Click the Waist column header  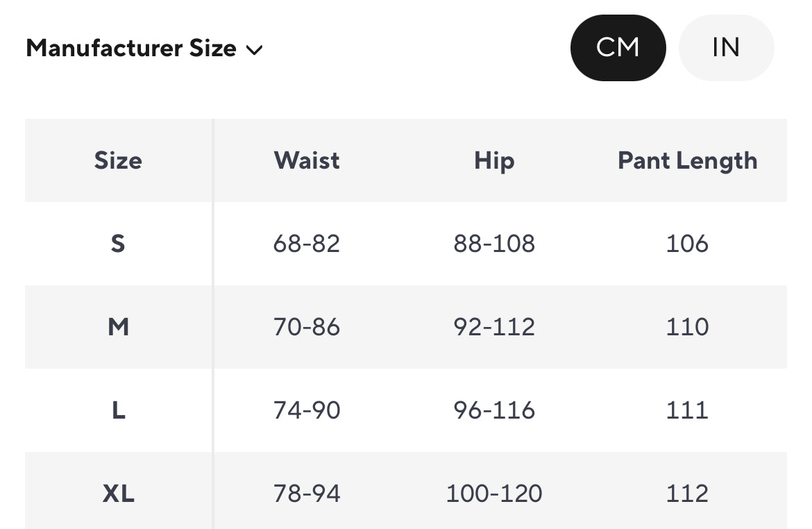(307, 160)
